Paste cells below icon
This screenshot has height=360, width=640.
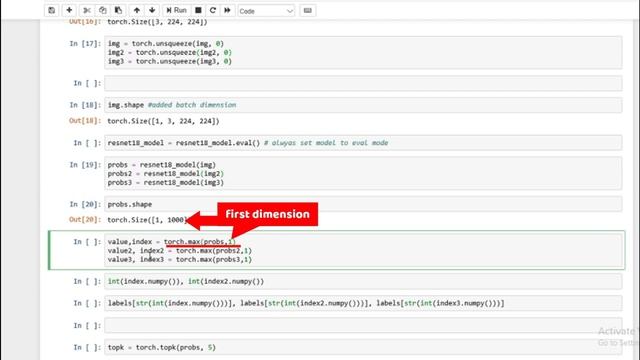(x=118, y=11)
